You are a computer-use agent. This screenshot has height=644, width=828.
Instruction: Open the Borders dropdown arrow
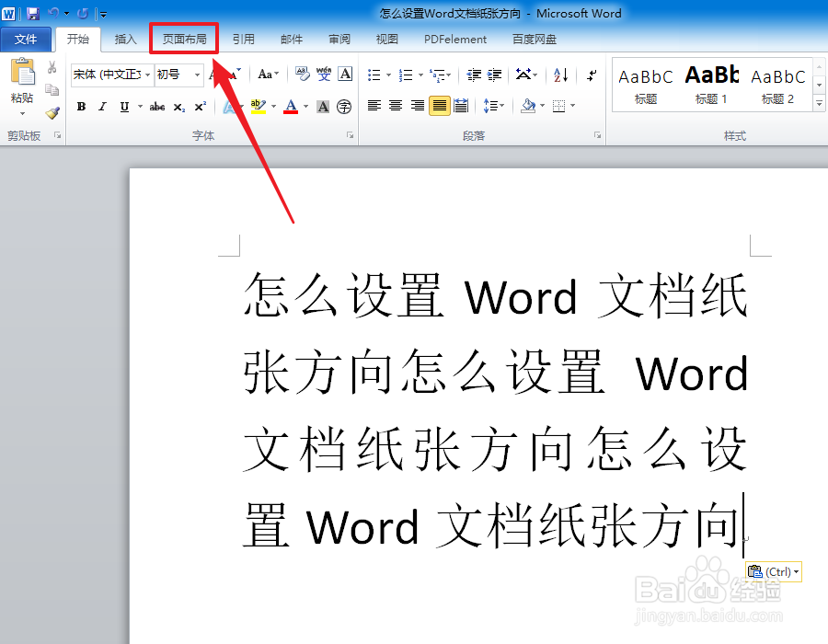pos(573,106)
